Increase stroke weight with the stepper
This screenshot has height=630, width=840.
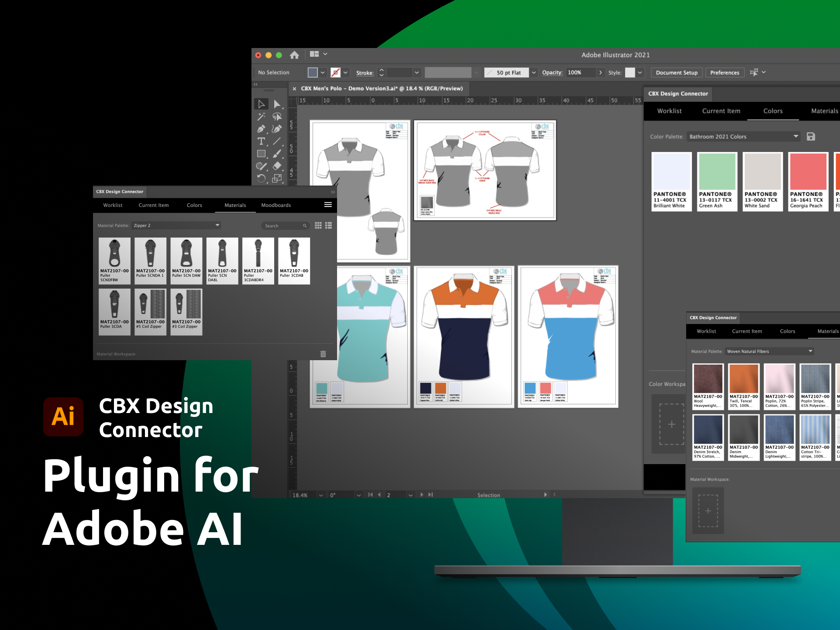click(382, 70)
